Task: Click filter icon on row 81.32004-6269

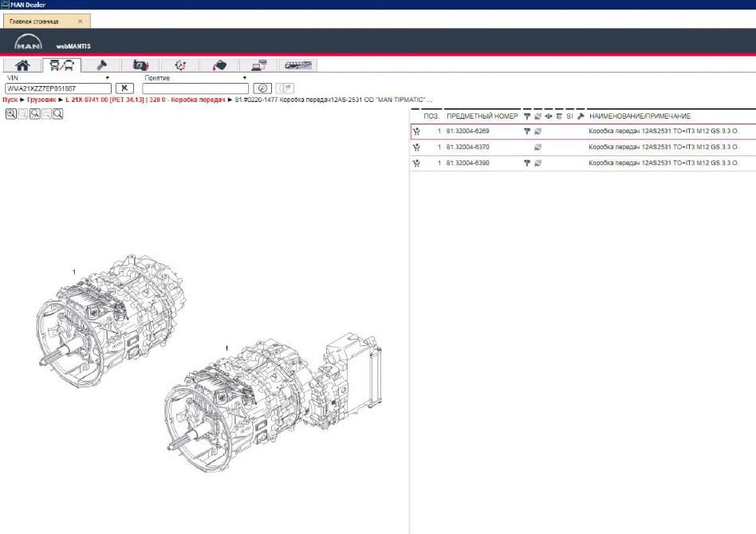Action: click(x=526, y=131)
